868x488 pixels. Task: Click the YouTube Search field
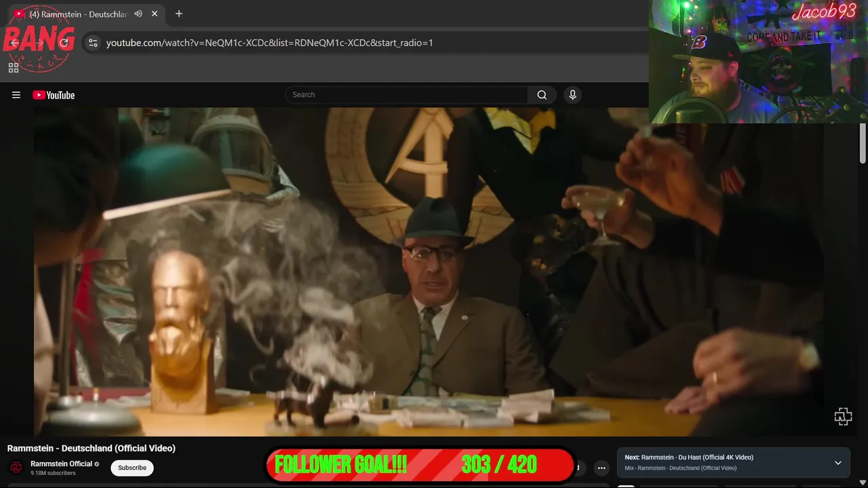406,95
